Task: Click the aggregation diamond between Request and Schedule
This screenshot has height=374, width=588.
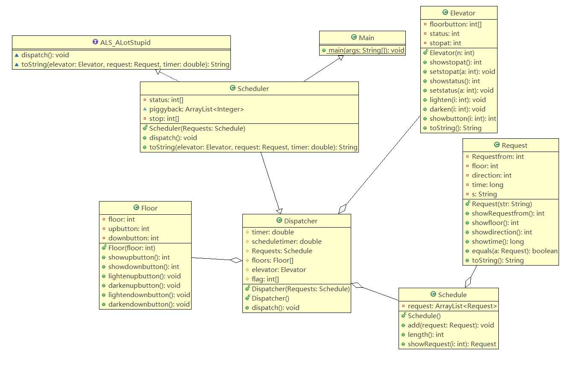Action: [x=468, y=282]
